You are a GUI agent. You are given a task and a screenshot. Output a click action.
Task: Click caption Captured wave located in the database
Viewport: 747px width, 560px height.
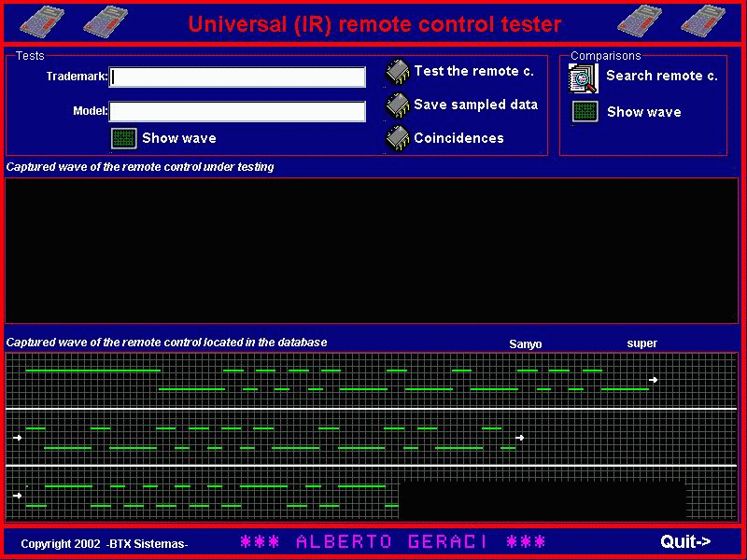click(167, 343)
